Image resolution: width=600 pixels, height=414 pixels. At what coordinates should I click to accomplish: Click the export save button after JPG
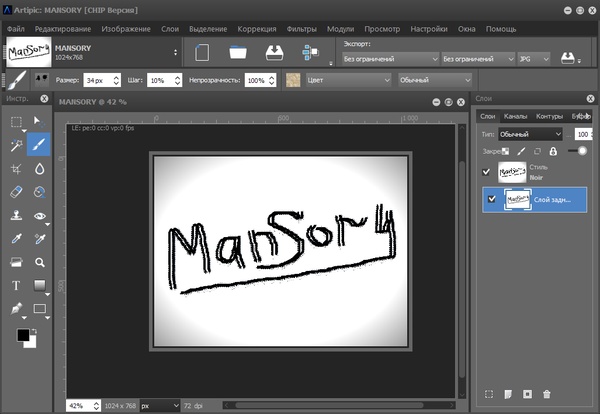click(569, 57)
